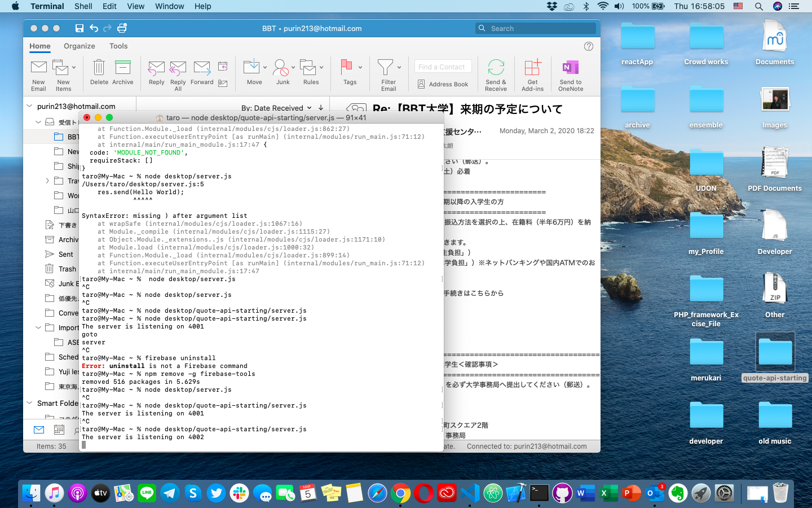Select the BBT folder under inbox
The width and height of the screenshot is (812, 508).
[x=67, y=137]
